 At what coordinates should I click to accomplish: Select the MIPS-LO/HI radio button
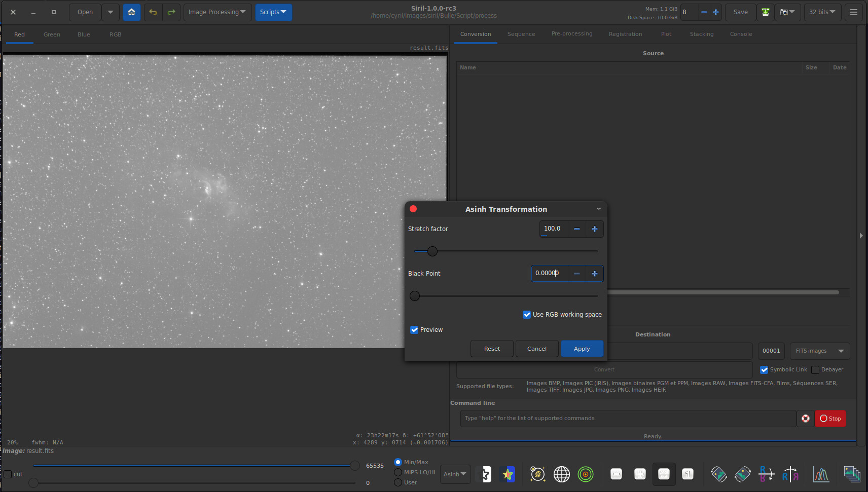click(x=398, y=472)
